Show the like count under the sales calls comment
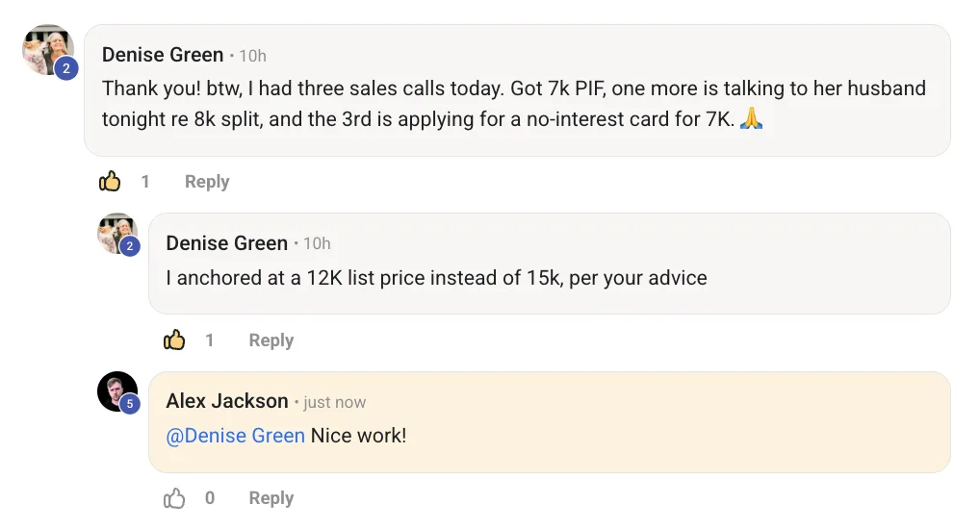980x529 pixels. click(145, 182)
